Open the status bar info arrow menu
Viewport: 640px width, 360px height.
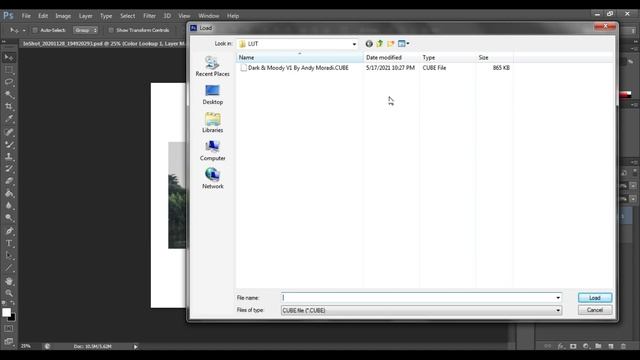[136, 346]
